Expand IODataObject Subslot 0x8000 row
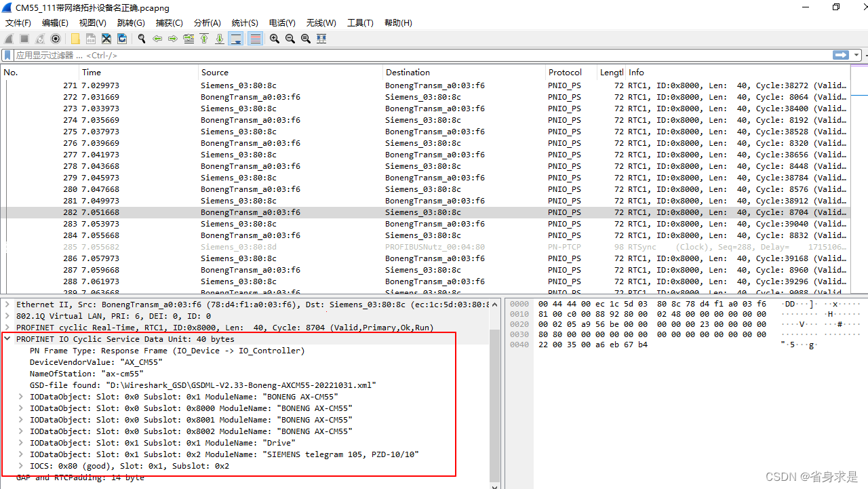The image size is (868, 489). [x=21, y=408]
